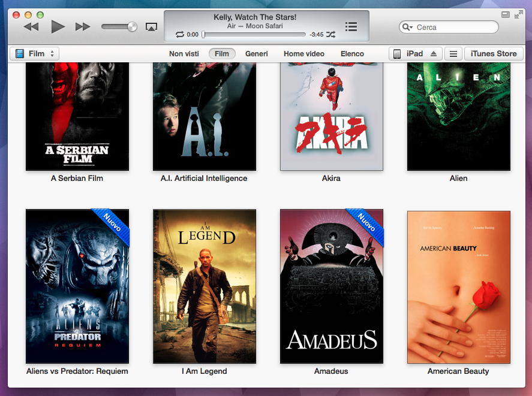Image resolution: width=532 pixels, height=396 pixels.
Task: Switch to the Elenco tab
Action: coord(352,53)
